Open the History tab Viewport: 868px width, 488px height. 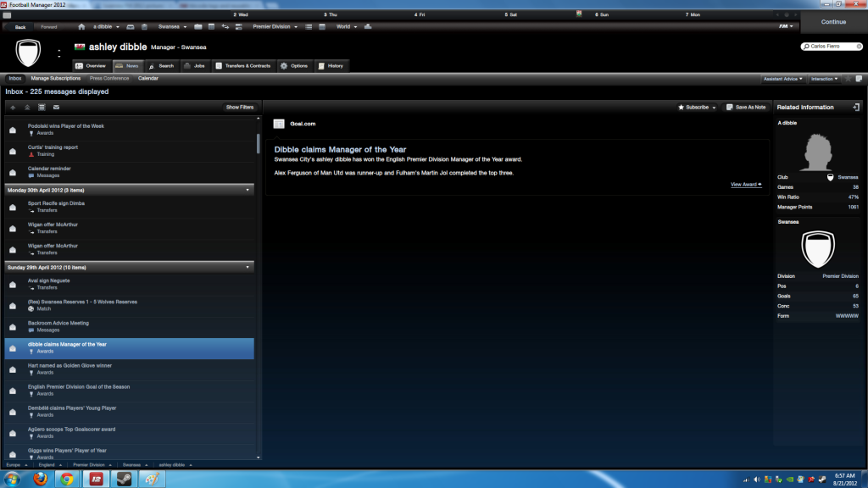pos(331,66)
